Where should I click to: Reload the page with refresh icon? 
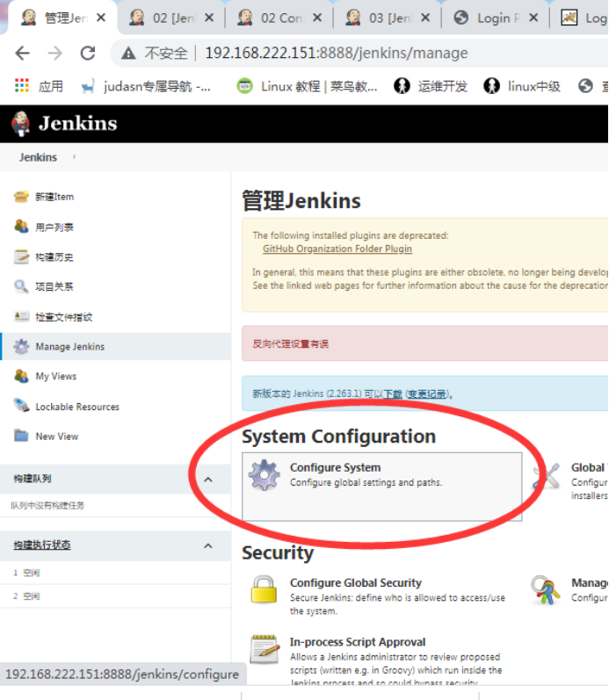click(88, 53)
